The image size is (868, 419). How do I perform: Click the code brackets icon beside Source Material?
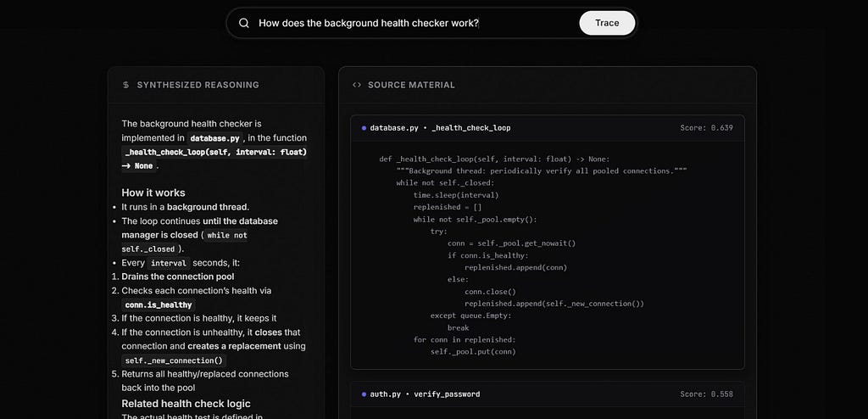click(x=357, y=85)
